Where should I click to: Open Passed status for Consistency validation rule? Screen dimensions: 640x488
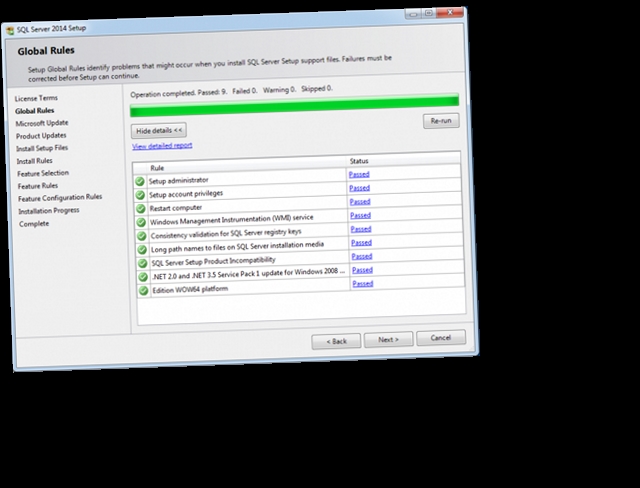tap(361, 229)
